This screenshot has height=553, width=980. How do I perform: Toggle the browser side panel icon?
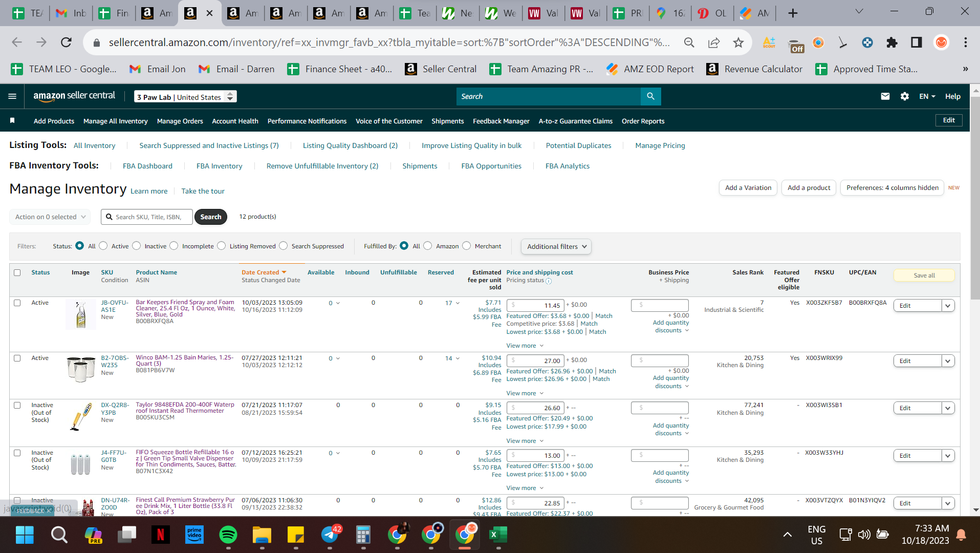[917, 42]
